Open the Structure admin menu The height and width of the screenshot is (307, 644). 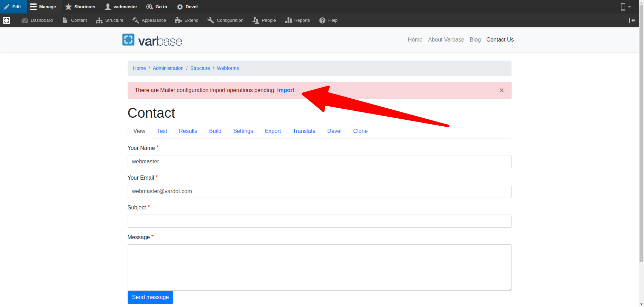(110, 20)
